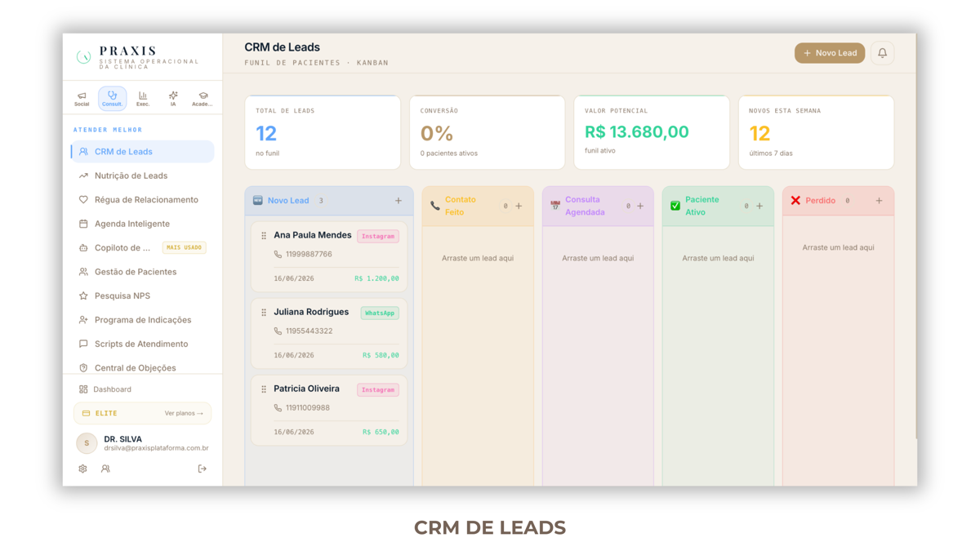
Task: Open the Exec. module tab
Action: 143,99
